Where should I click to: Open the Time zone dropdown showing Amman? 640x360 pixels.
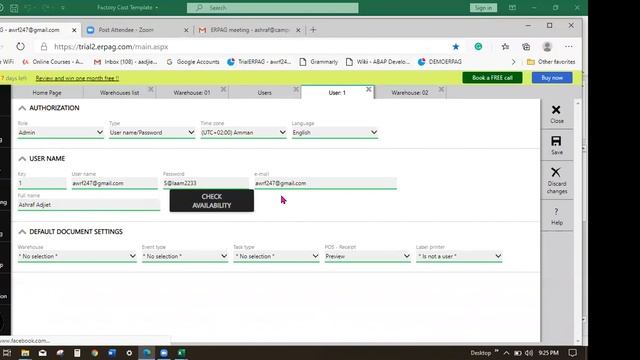243,133
